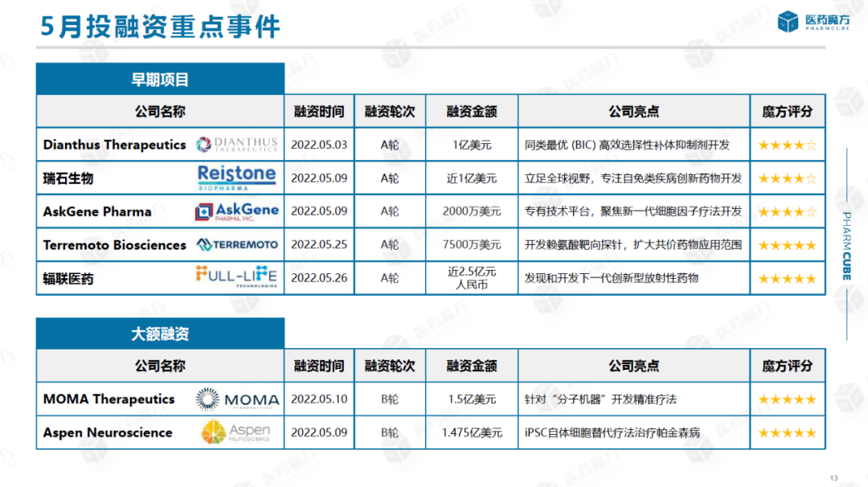Click the page number 13
The width and height of the screenshot is (868, 487).
(833, 479)
